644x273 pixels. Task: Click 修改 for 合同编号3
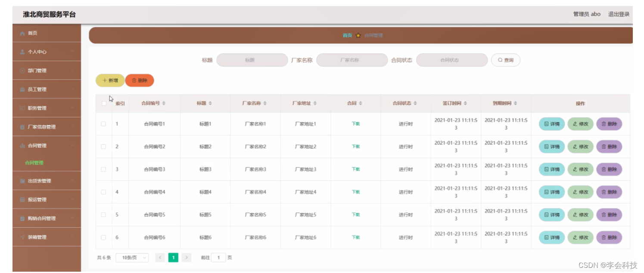(580, 169)
